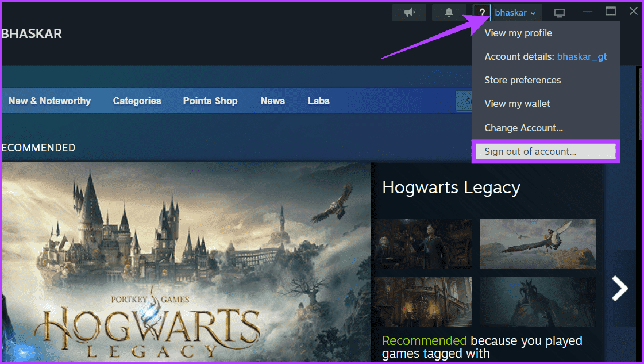Open the Categories store tab
The image size is (644, 364).
tap(137, 101)
